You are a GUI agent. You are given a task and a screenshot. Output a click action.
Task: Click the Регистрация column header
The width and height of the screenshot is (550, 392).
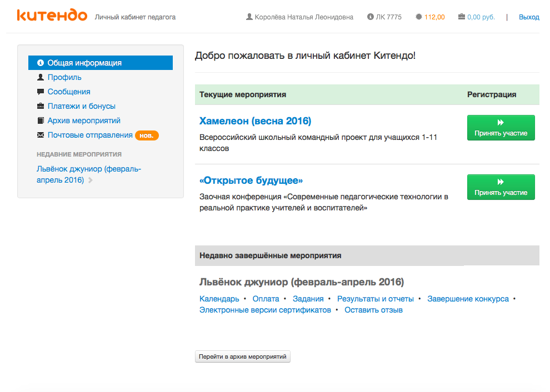click(x=492, y=94)
